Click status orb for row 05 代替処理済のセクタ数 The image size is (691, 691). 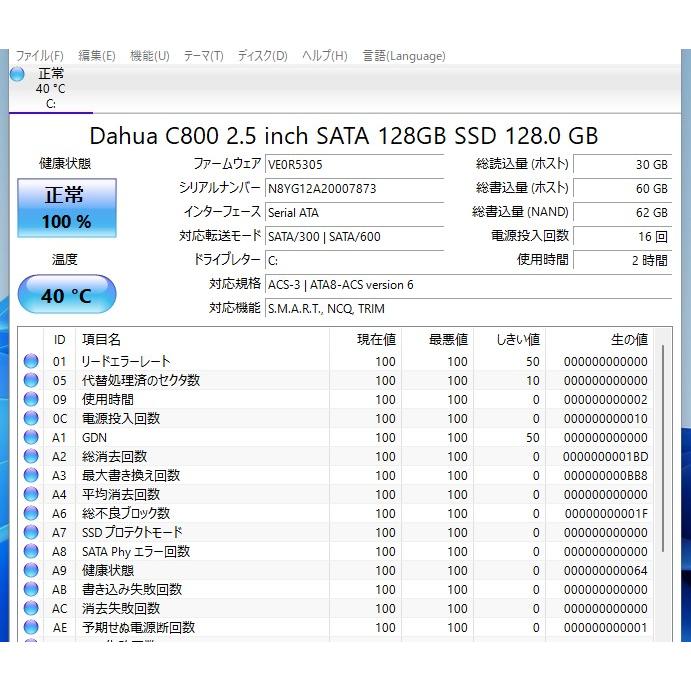(x=31, y=380)
